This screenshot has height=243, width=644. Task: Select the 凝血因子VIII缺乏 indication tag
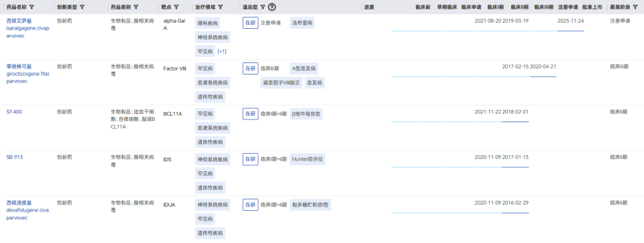(281, 83)
